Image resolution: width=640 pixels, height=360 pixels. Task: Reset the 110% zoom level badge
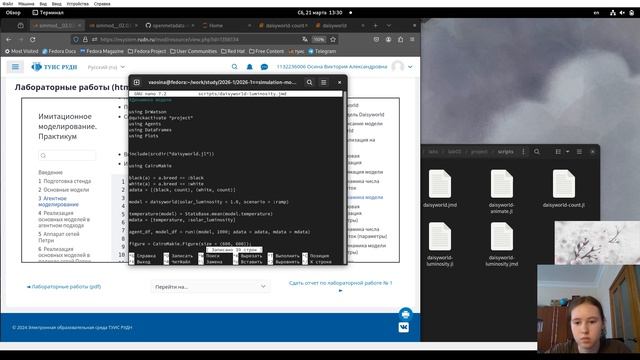(319, 40)
